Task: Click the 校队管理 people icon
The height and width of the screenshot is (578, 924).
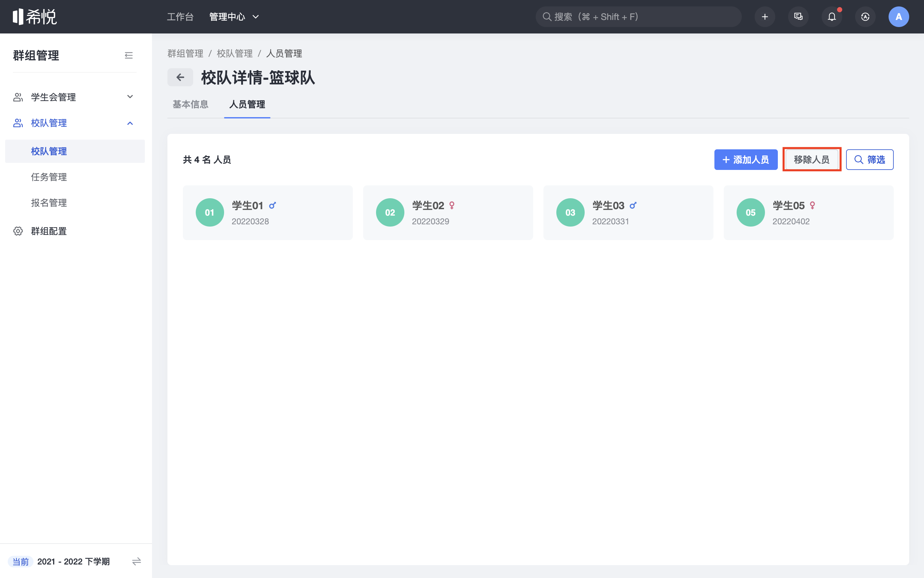Action: (x=18, y=123)
